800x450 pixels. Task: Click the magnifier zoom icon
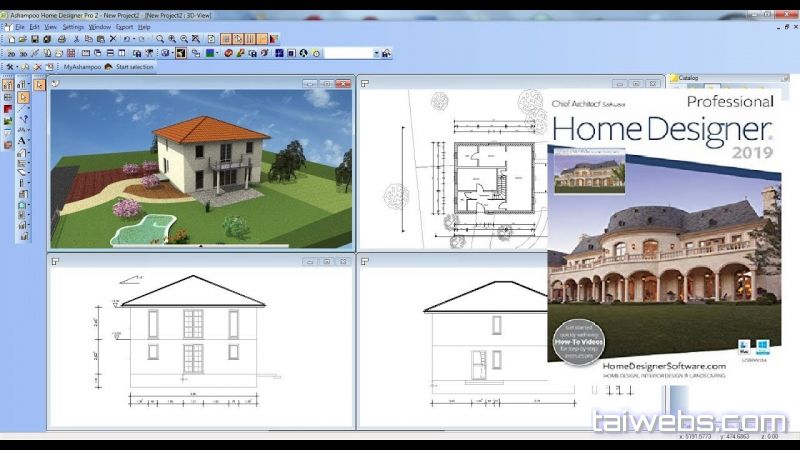click(160, 39)
